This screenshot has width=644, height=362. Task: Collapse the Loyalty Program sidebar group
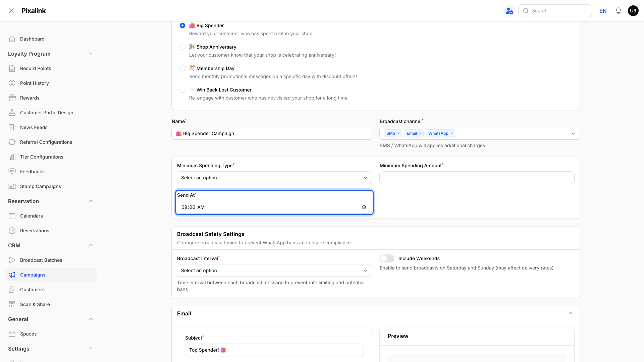(x=91, y=54)
